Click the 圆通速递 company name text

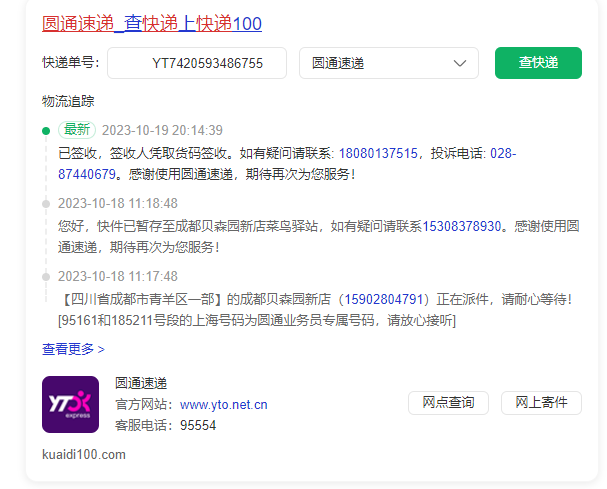(x=141, y=383)
